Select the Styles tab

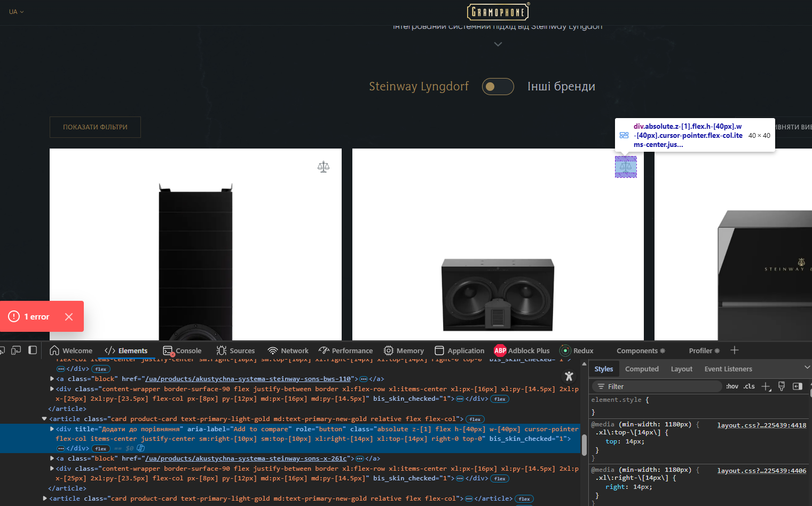(604, 369)
